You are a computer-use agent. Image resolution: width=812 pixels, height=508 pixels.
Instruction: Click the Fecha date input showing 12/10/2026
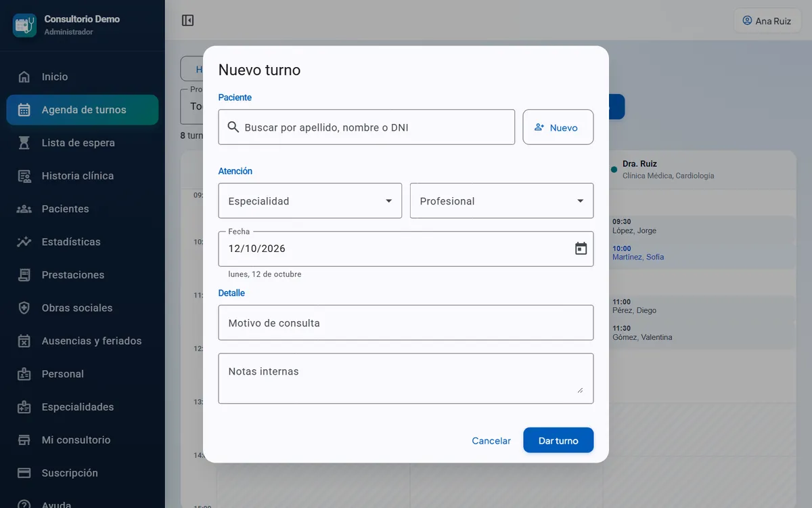click(406, 249)
